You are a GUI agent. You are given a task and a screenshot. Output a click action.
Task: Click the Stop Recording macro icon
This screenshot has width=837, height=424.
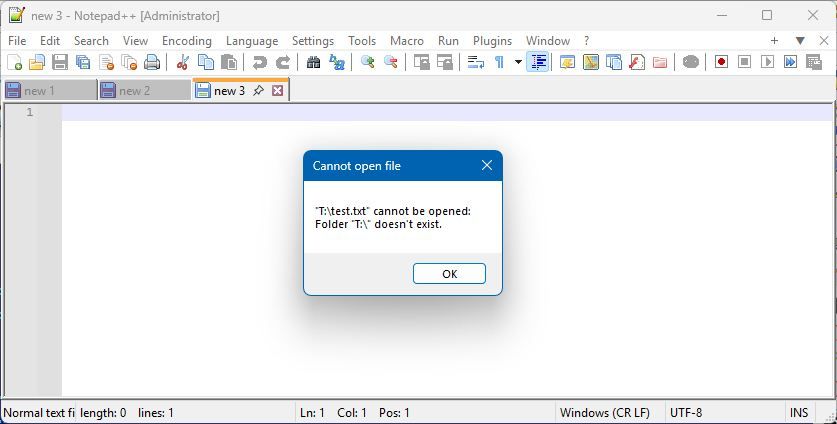pyautogui.click(x=744, y=62)
